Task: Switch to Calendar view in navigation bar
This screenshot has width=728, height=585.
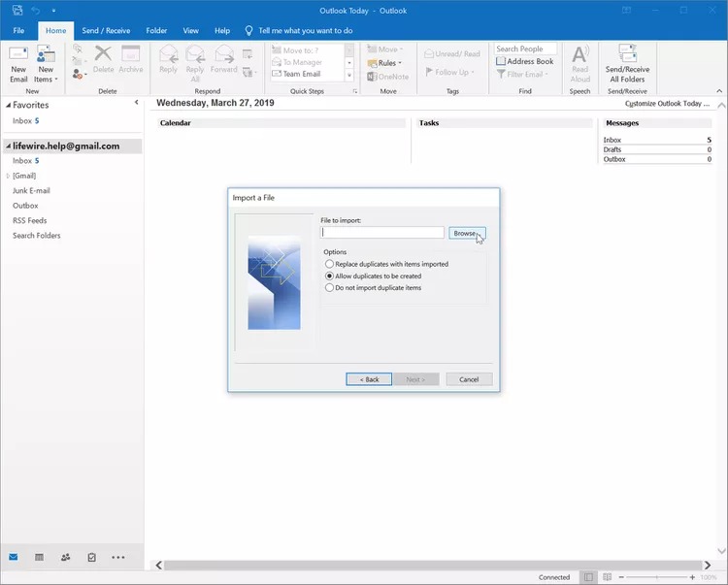Action: [39, 557]
